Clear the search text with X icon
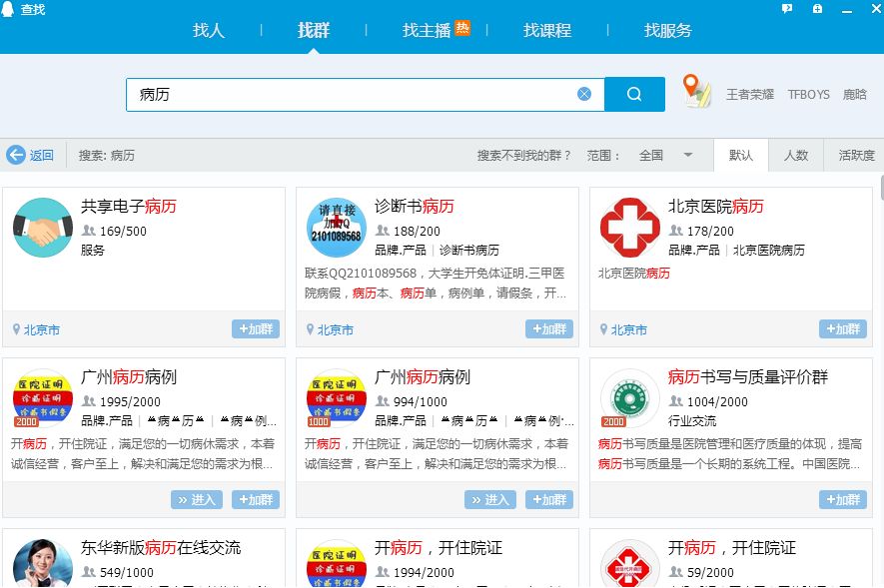Image resolution: width=884 pixels, height=588 pixels. coord(584,94)
